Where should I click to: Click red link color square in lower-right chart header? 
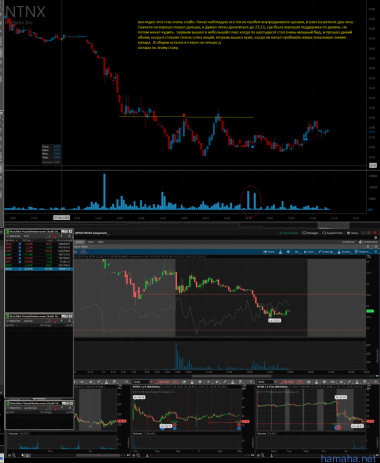[x=281, y=382]
